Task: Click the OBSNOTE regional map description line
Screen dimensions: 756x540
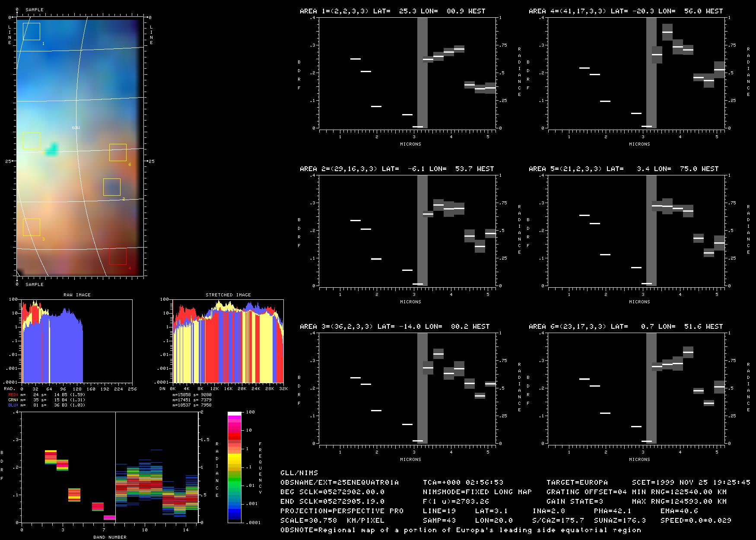Action: [x=461, y=530]
